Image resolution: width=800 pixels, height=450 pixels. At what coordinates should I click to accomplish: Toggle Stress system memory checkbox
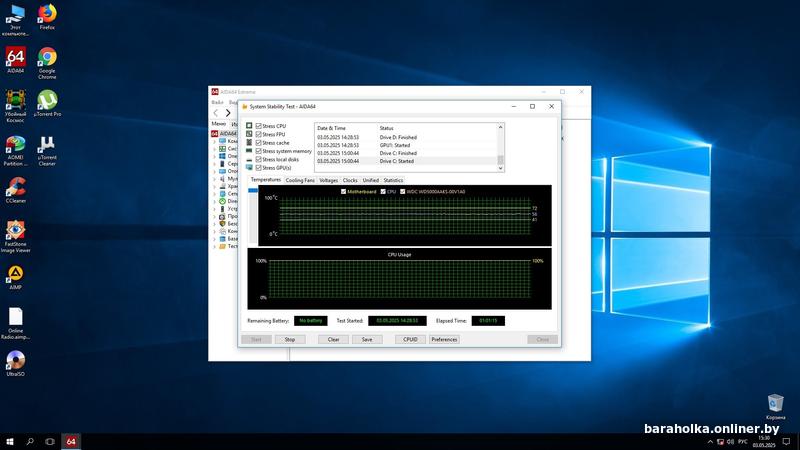click(x=259, y=151)
